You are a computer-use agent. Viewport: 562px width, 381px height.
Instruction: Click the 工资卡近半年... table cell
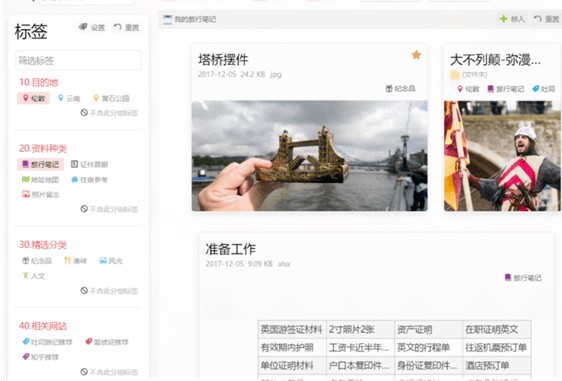[360, 347]
